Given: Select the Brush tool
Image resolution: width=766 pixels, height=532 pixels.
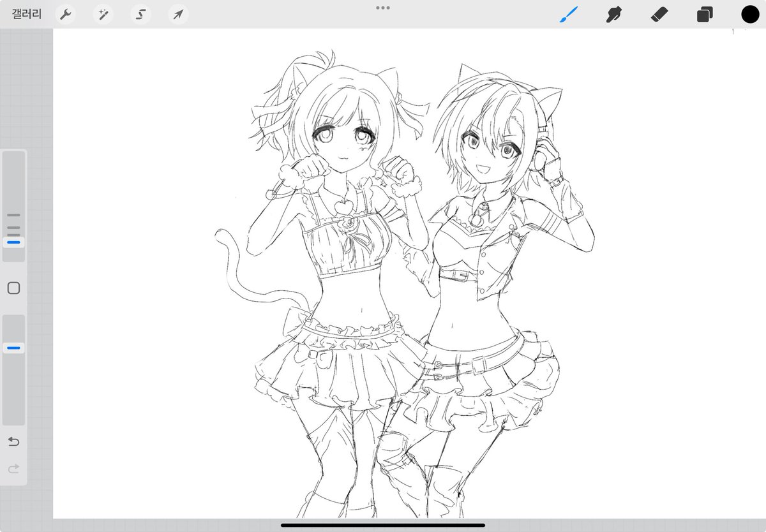Looking at the screenshot, I should pos(568,14).
